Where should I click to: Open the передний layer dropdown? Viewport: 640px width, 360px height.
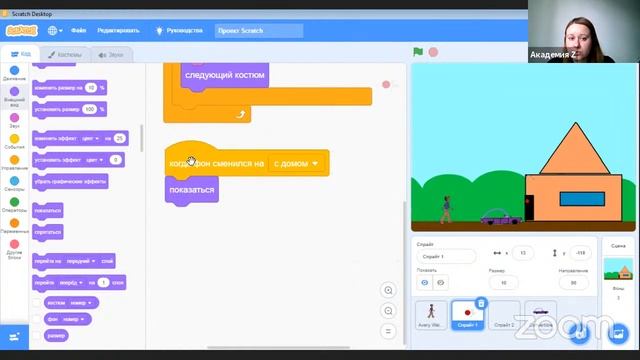tap(81, 261)
